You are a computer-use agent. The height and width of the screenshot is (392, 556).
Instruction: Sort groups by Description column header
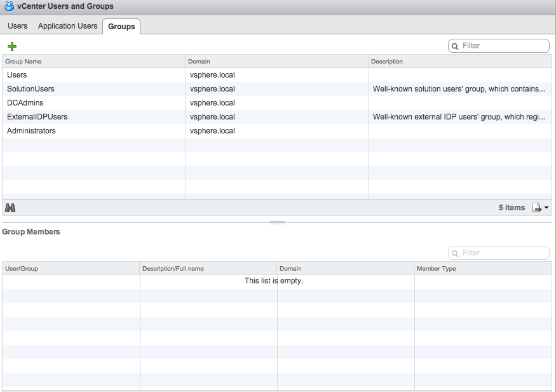tap(460, 62)
